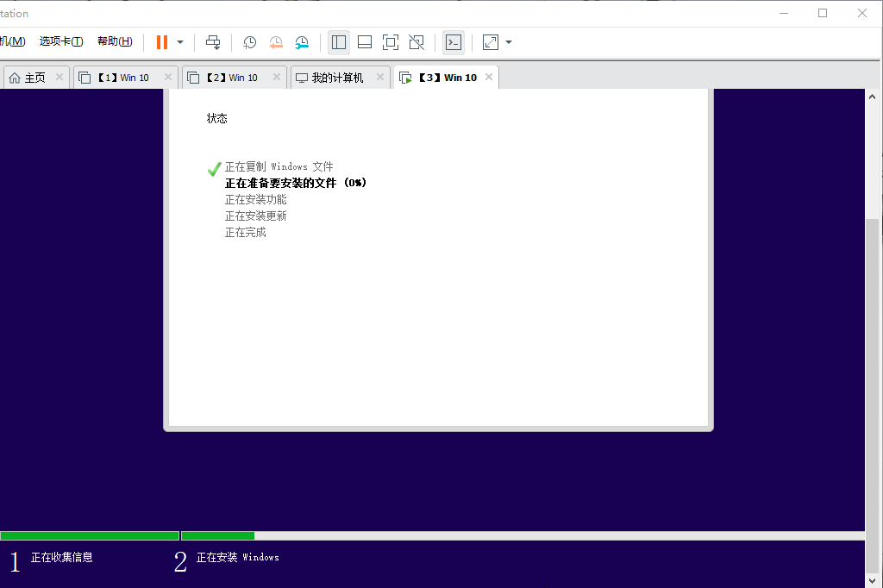The image size is (883, 588).
Task: Click the 正在准备要安装的文件 (0%) status line
Action: [296, 183]
